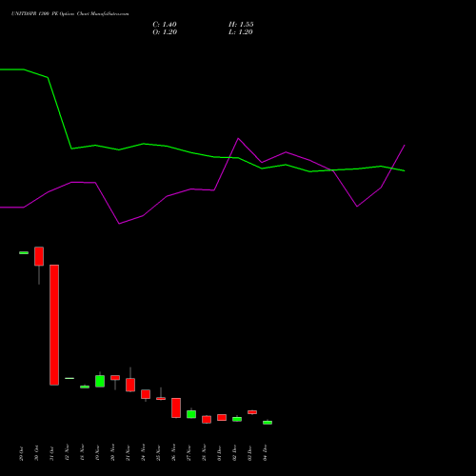Select the '25 Nov' date label
476x476 pixels.
[x=158, y=453]
